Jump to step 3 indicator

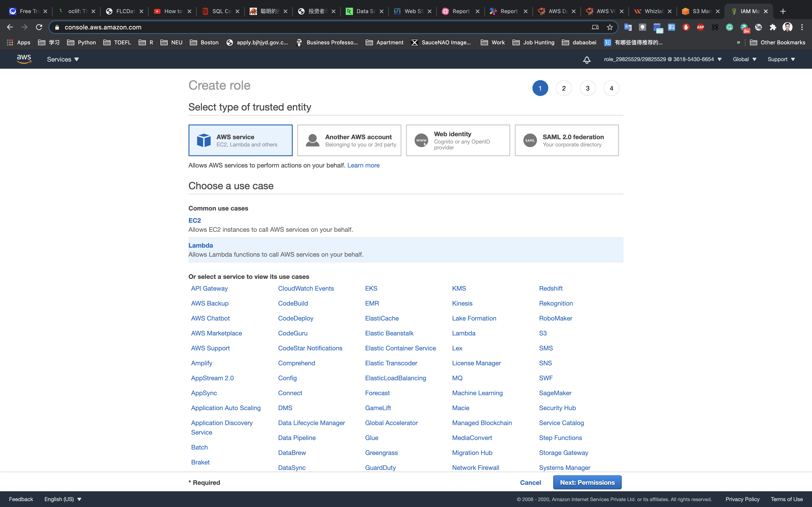[587, 88]
